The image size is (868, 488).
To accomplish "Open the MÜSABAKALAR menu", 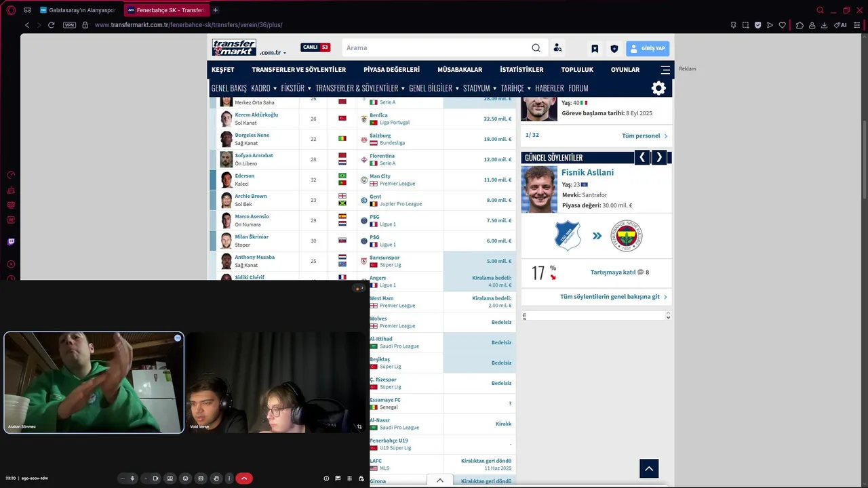I will [460, 69].
